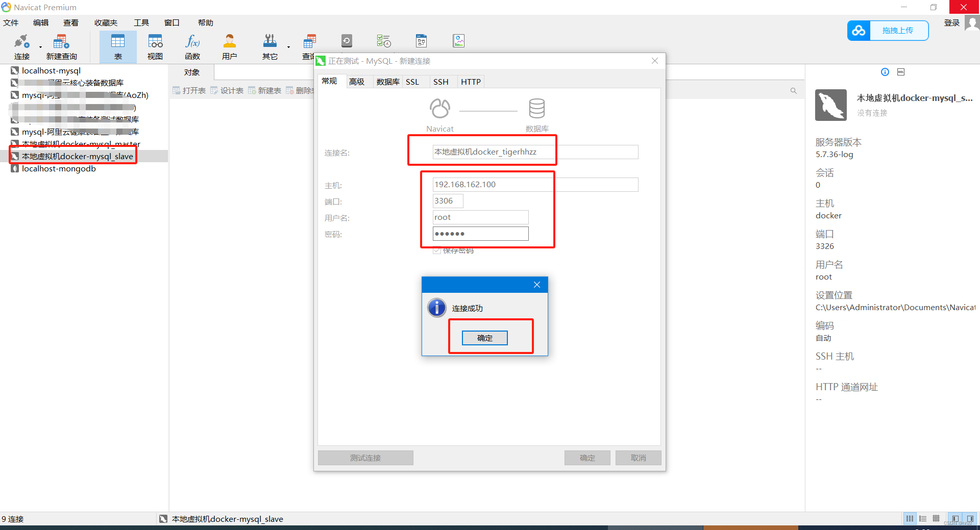The image size is (980, 530).
Task: Open the 连接 connection tool
Action: coord(21,47)
